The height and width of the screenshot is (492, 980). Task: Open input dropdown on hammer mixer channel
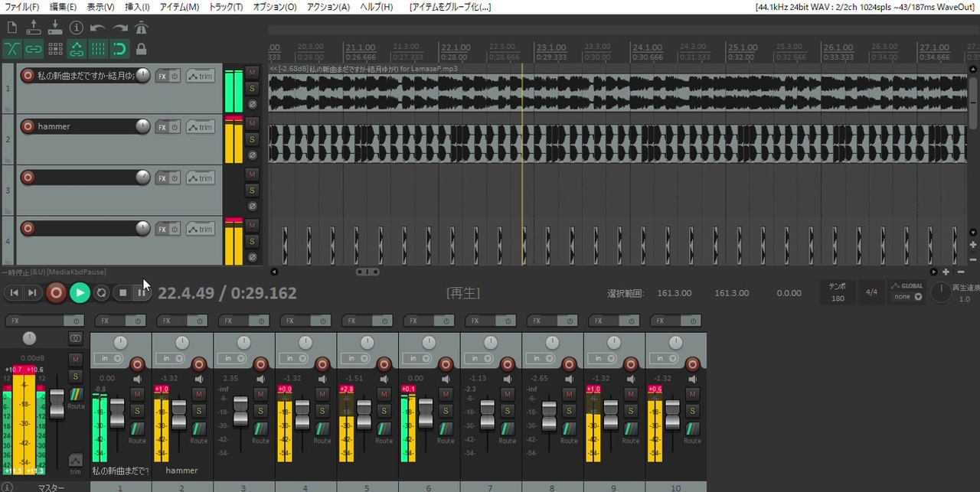pos(170,358)
